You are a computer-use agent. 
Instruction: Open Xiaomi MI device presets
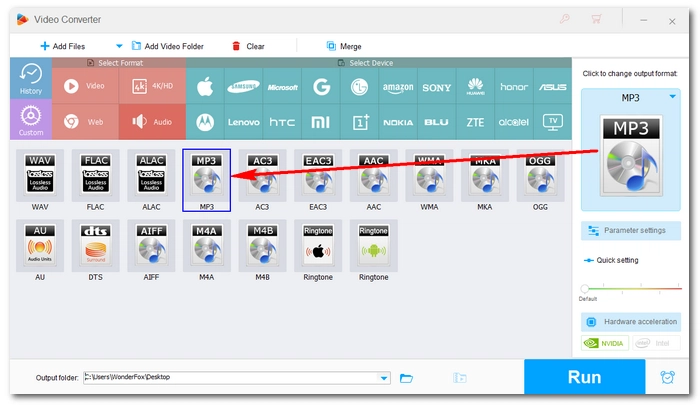tap(321, 122)
